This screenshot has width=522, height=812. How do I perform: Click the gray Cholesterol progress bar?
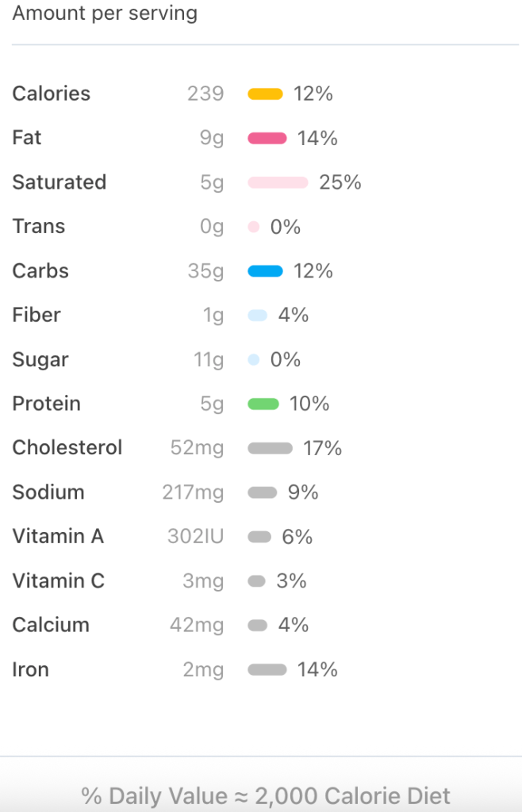(x=270, y=448)
